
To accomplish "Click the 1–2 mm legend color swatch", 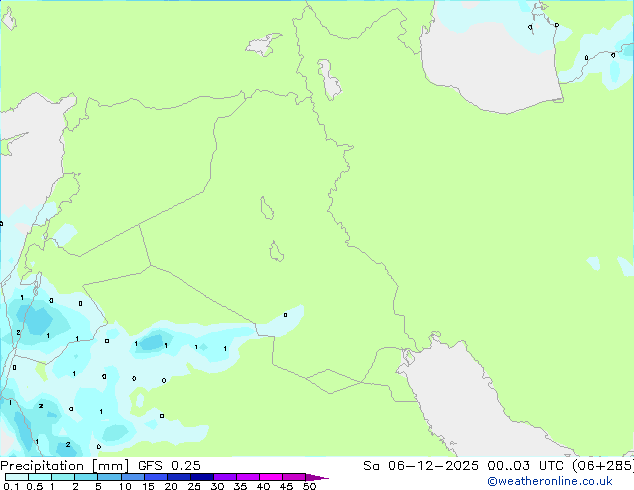I will pos(63,477).
